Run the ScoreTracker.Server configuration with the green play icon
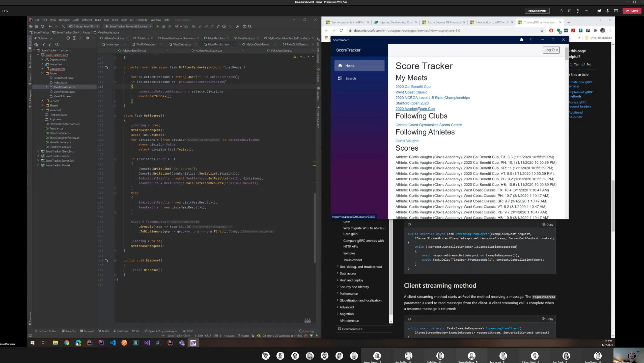The height and width of the screenshot is (363, 644). 157,26
